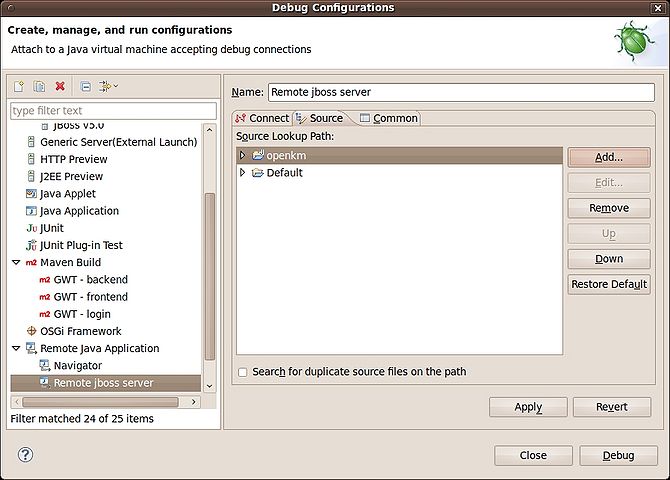Select the OSGi Framework entry

(81, 331)
